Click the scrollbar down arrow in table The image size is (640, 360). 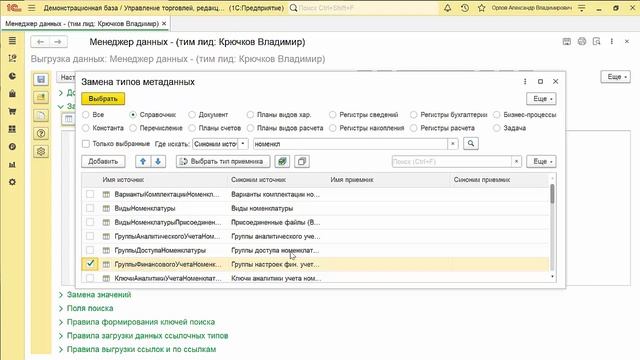(552, 277)
